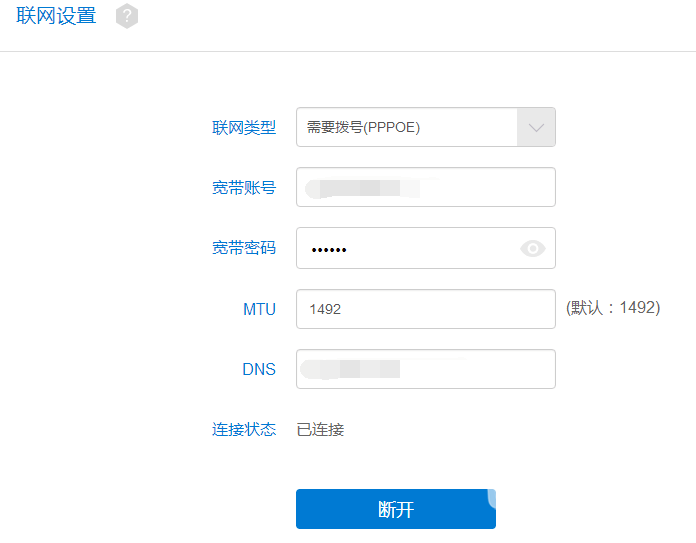Viewport: 696px width, 543px height.
Task: Click the 宽带账号 label
Action: click(244, 188)
